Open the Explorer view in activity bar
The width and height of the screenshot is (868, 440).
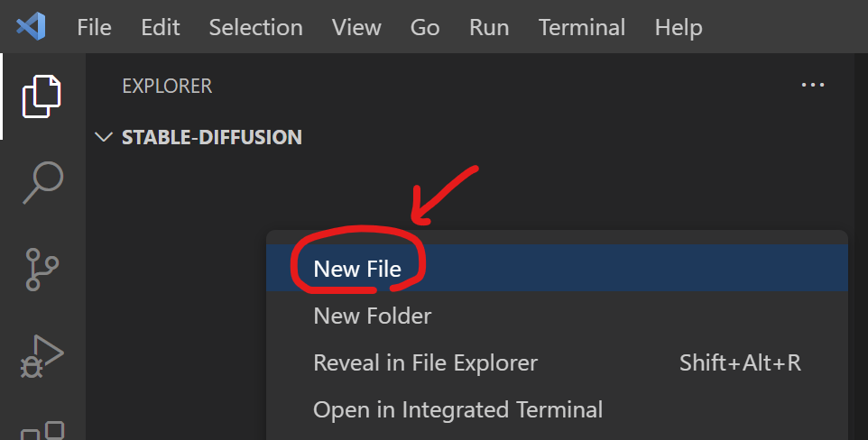[42, 96]
